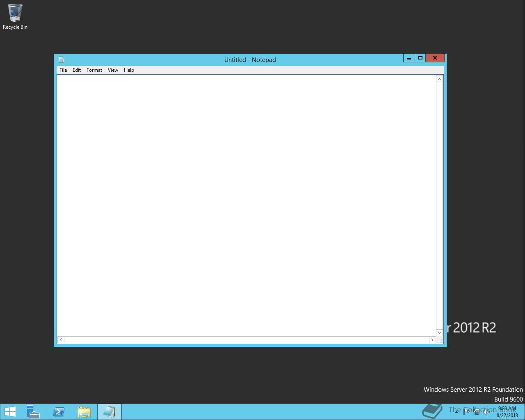Open the Edit menu
The width and height of the screenshot is (525, 420).
coord(77,70)
